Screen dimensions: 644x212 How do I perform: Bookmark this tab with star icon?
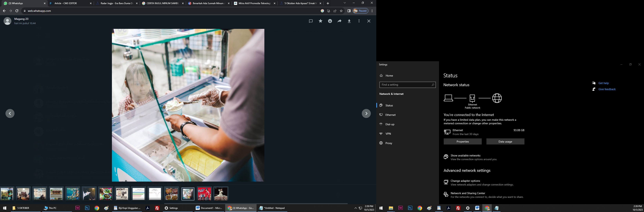point(341,11)
